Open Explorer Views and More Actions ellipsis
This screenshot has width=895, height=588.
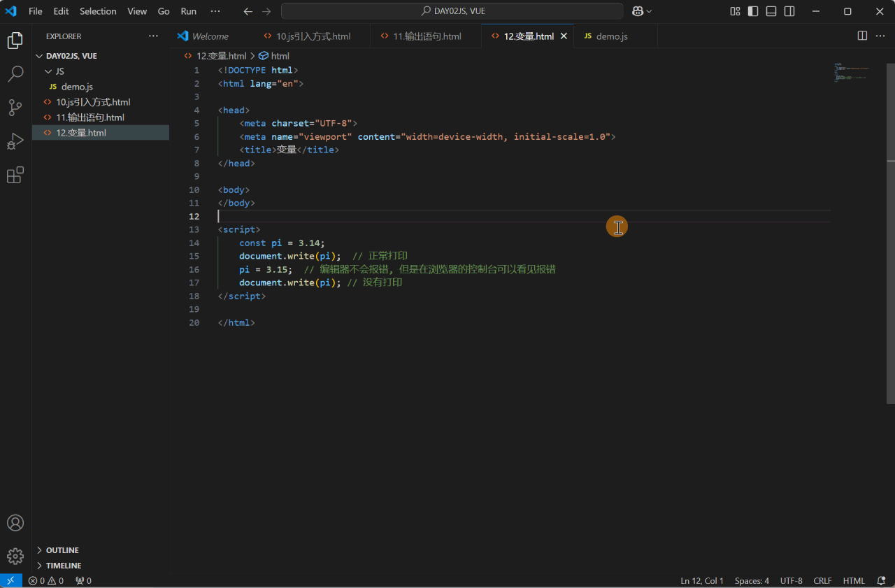[153, 36]
